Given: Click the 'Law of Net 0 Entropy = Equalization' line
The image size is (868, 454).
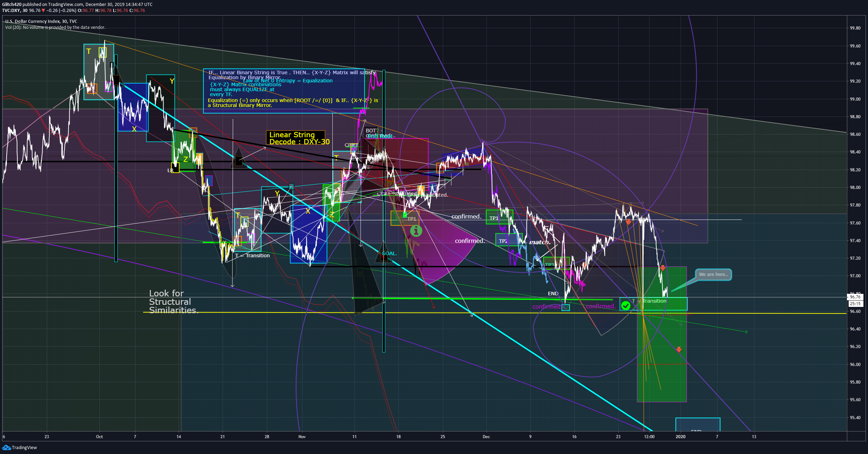Looking at the screenshot, I should coord(288,81).
